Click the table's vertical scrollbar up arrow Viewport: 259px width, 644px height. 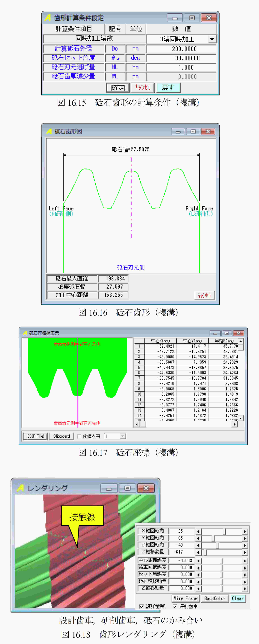coord(241,341)
